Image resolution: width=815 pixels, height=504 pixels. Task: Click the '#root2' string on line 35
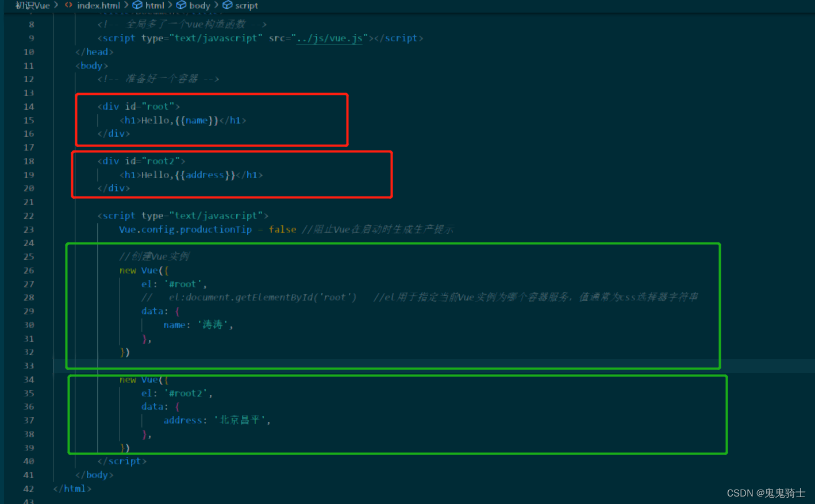186,393
